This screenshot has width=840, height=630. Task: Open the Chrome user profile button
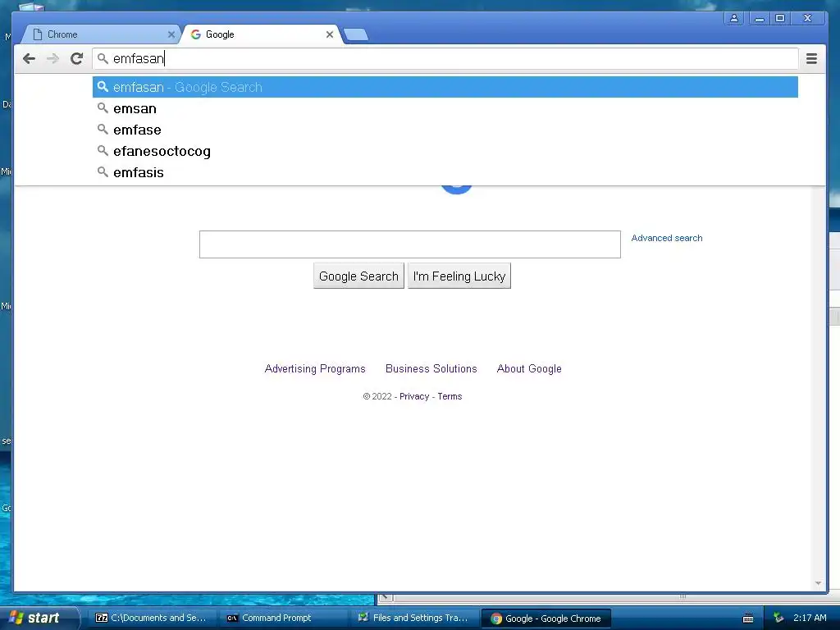[x=734, y=18]
